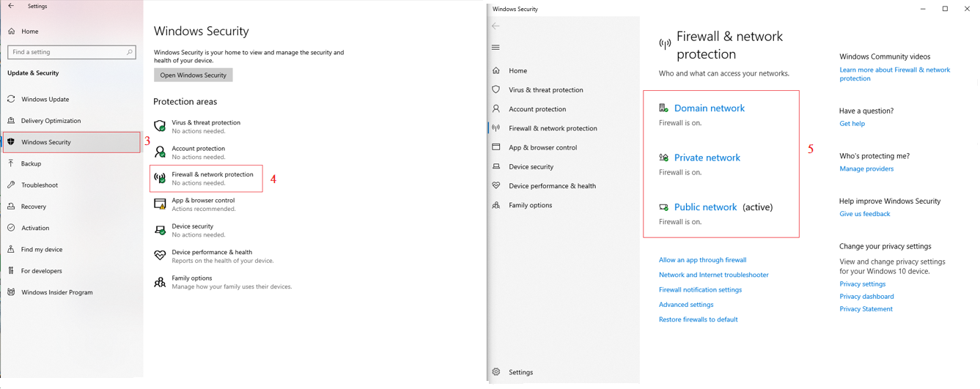Click the Account protection person icon
This screenshot has width=980, height=389.
tap(160, 152)
